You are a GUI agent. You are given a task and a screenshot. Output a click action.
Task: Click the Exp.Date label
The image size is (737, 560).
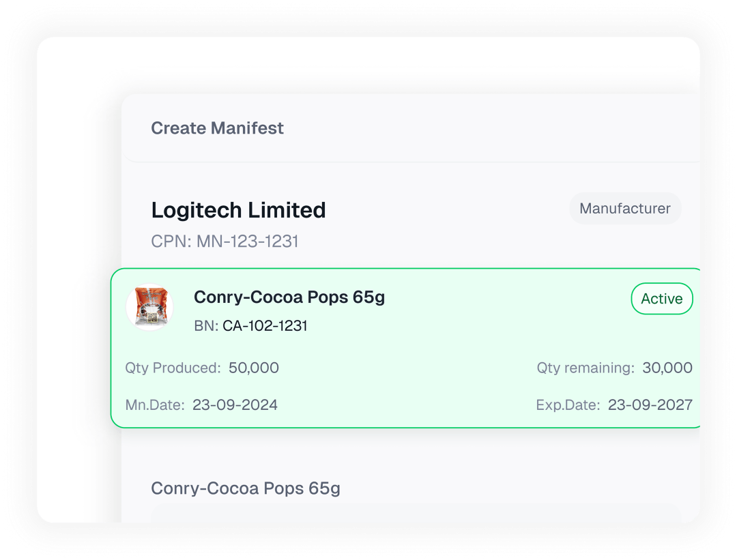568,405
